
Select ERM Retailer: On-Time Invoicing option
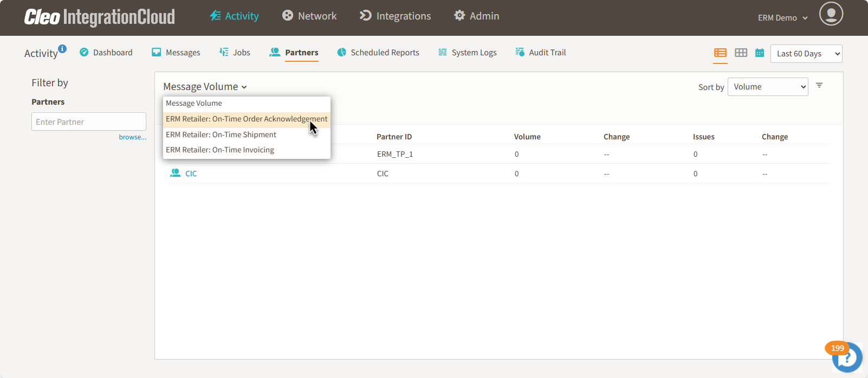[220, 150]
